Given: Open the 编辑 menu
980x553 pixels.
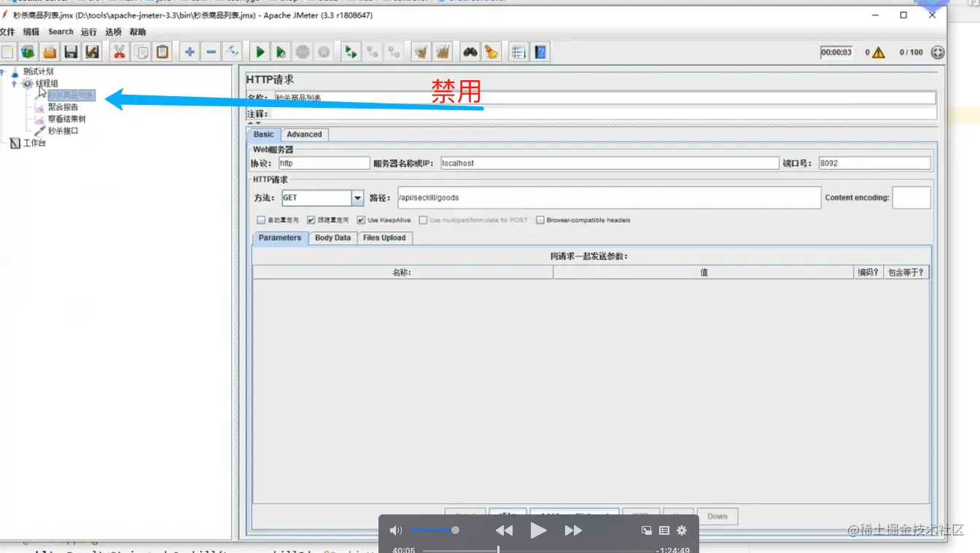Looking at the screenshot, I should (x=31, y=32).
